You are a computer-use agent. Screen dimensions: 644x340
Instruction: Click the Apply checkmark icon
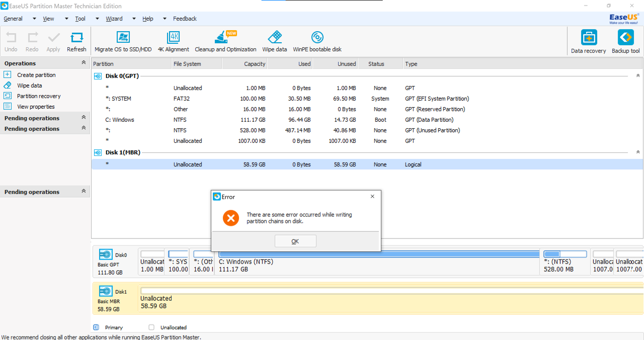coord(53,37)
